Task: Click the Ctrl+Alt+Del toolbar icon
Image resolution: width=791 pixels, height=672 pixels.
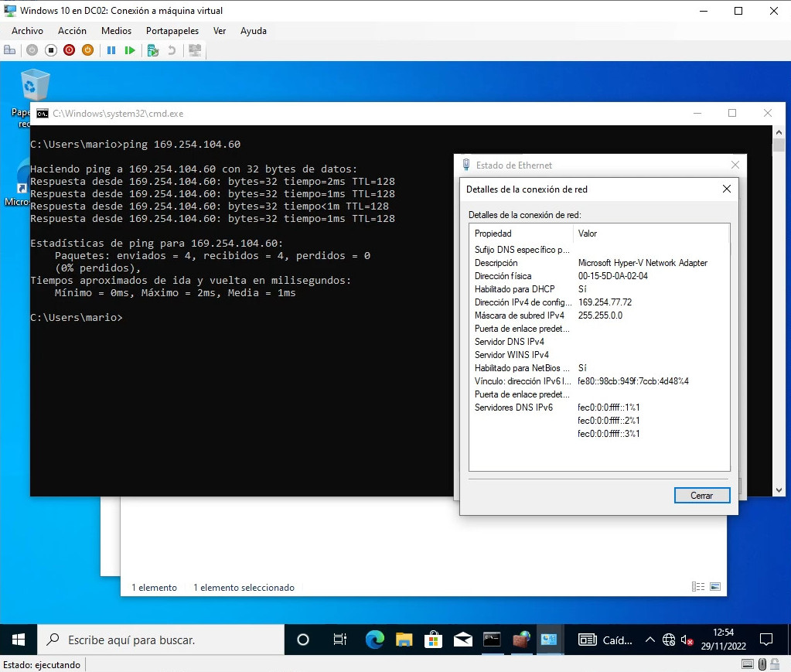Action: 10,50
